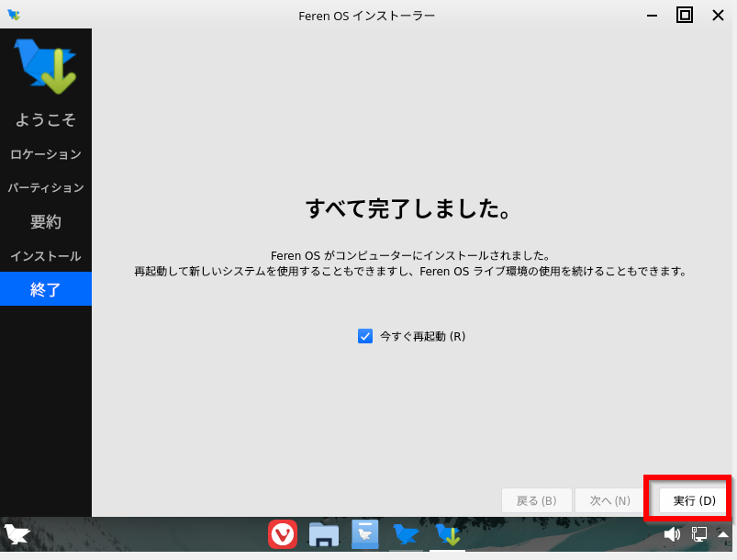The width and height of the screenshot is (737, 560).
Task: Click the すべて完了しました。 heading
Action: tap(408, 208)
